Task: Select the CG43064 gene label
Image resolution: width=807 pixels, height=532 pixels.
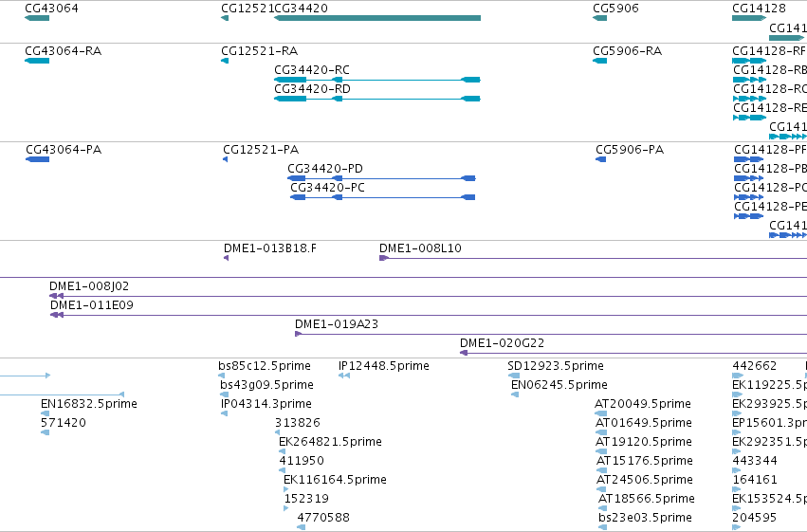Action: pos(51,9)
